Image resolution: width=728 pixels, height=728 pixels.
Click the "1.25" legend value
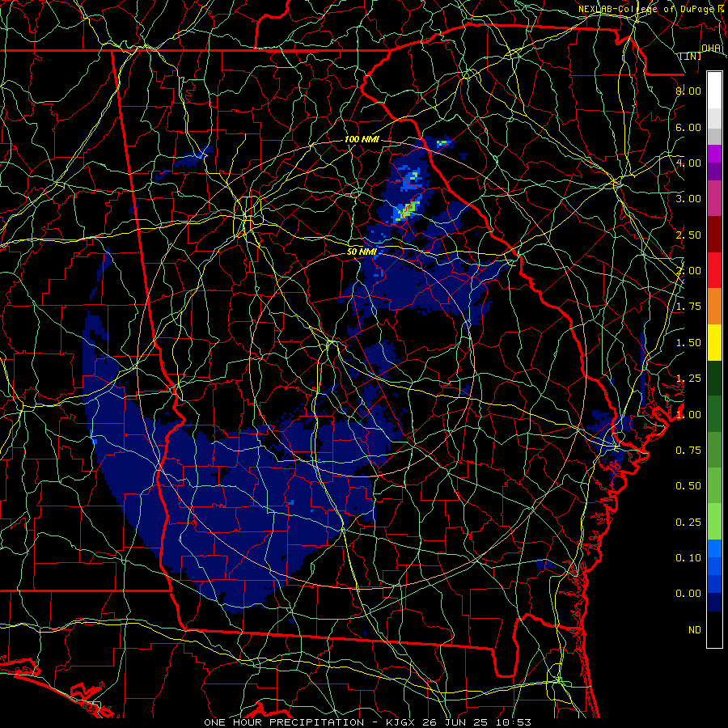pos(688,379)
